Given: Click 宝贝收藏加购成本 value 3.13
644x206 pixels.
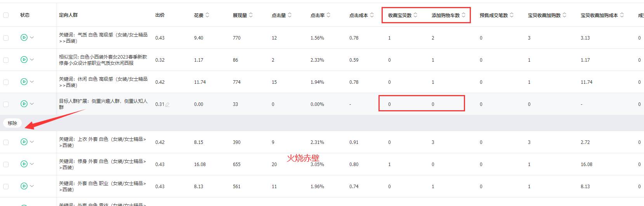Looking at the screenshot, I should point(585,38).
